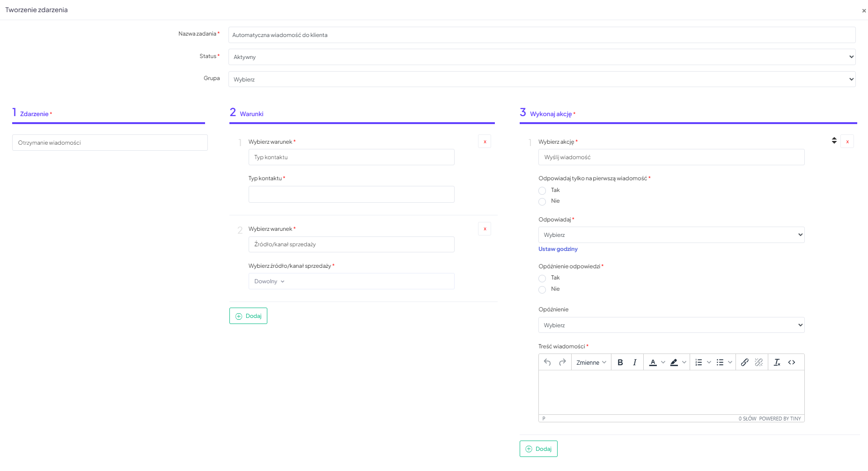
Task: Insert a numbered list in editor
Action: pyautogui.click(x=699, y=362)
